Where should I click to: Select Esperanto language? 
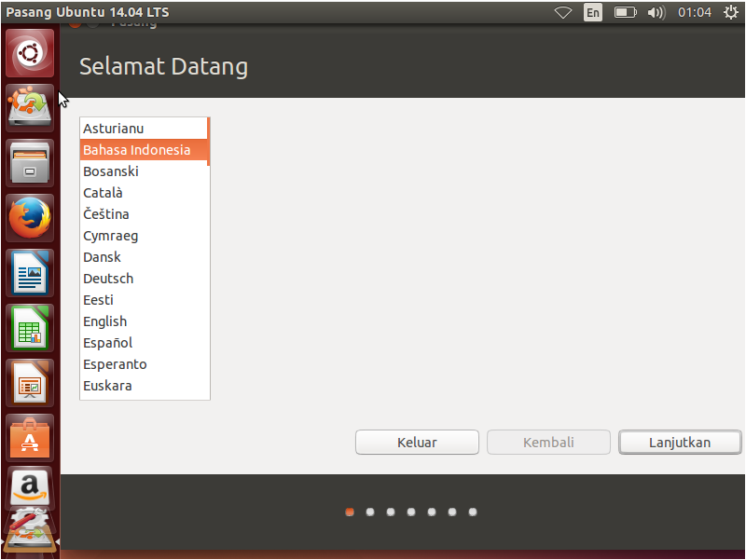pyautogui.click(x=144, y=363)
